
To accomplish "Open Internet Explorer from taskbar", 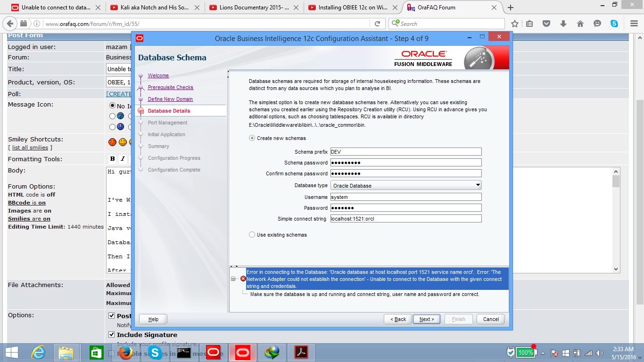I will point(38,353).
